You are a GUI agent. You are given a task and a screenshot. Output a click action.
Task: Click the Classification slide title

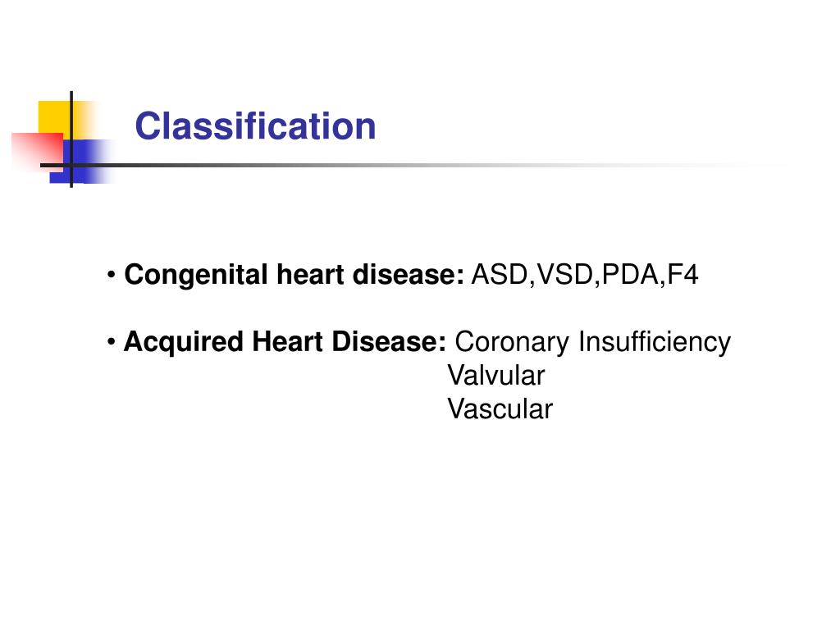(x=255, y=126)
